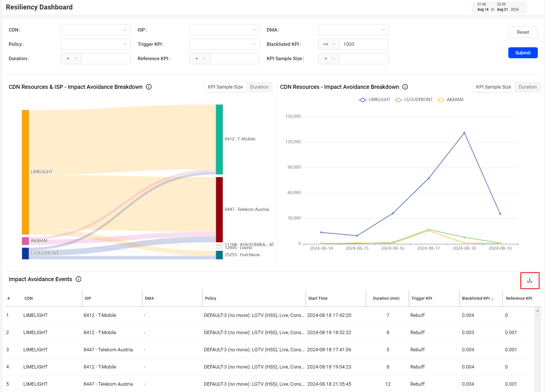Viewport: 545px width, 392px height.
Task: Toggle CLOUDFRONT series in chart legend
Action: click(x=413, y=99)
